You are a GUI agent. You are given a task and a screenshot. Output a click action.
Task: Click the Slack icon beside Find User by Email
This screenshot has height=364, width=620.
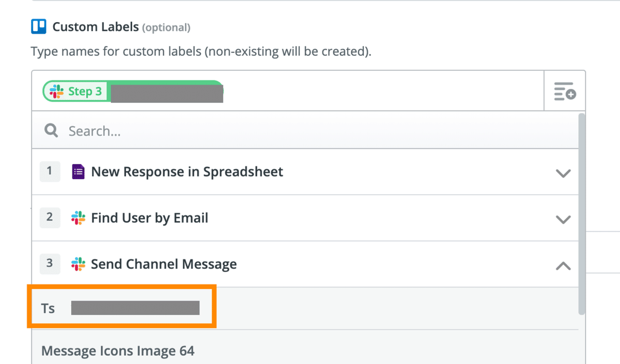pyautogui.click(x=78, y=218)
